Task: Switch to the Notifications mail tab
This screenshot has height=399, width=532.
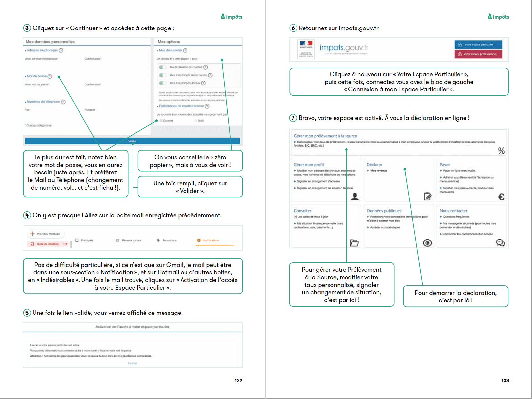Action: click(x=211, y=240)
